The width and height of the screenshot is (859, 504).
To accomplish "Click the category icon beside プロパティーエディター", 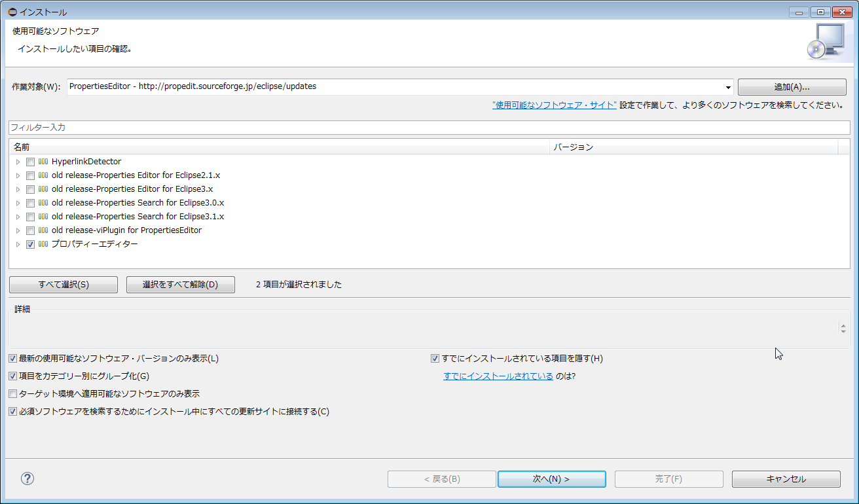I will (x=43, y=244).
